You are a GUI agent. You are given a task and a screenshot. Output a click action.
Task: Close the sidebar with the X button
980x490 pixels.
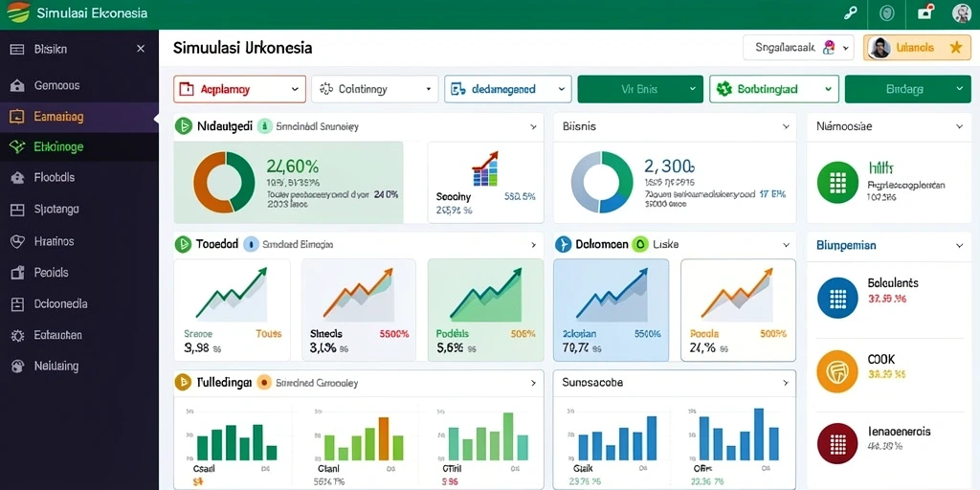[x=141, y=49]
